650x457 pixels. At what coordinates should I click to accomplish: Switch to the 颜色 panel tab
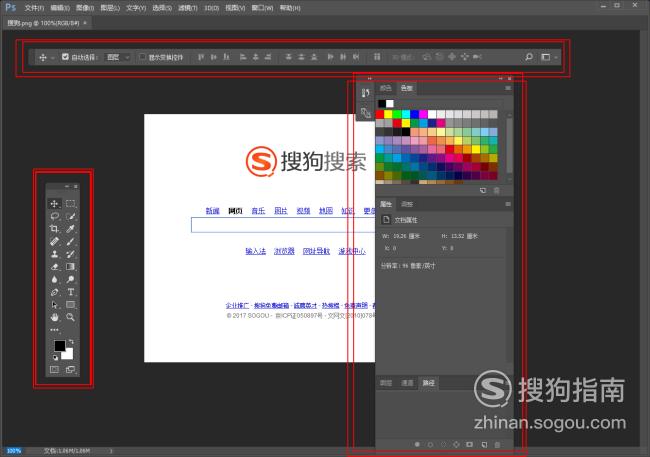coord(386,88)
